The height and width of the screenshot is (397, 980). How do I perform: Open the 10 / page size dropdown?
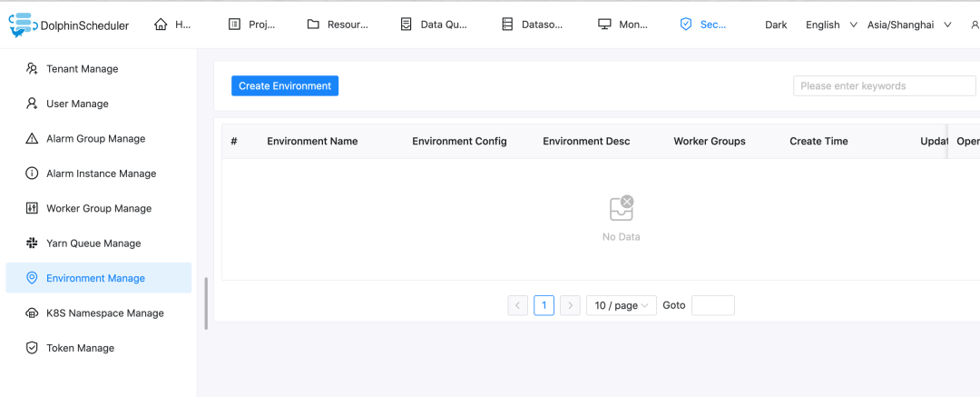(622, 305)
